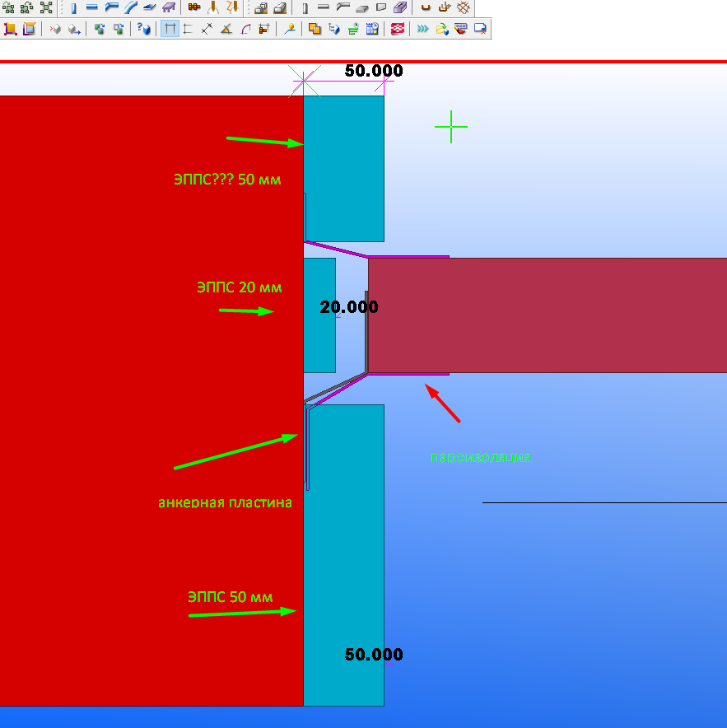The height and width of the screenshot is (728, 727).
Task: Select the dark red horizontal slab part
Action: (548, 315)
